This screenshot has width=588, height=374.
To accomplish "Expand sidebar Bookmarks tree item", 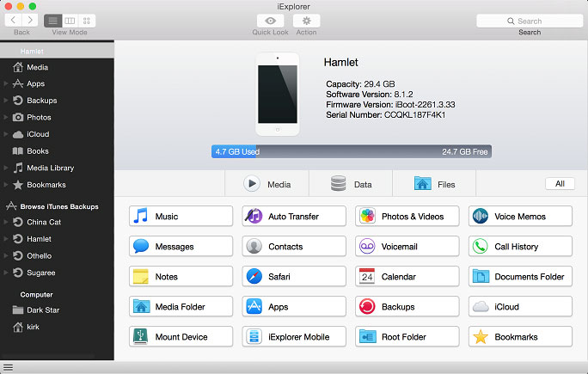I will click(6, 185).
